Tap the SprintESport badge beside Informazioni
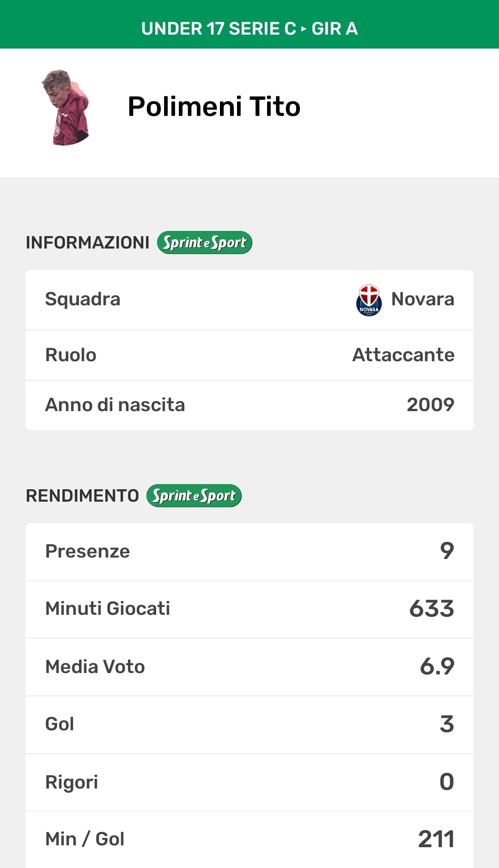This screenshot has height=868, width=499. [204, 243]
